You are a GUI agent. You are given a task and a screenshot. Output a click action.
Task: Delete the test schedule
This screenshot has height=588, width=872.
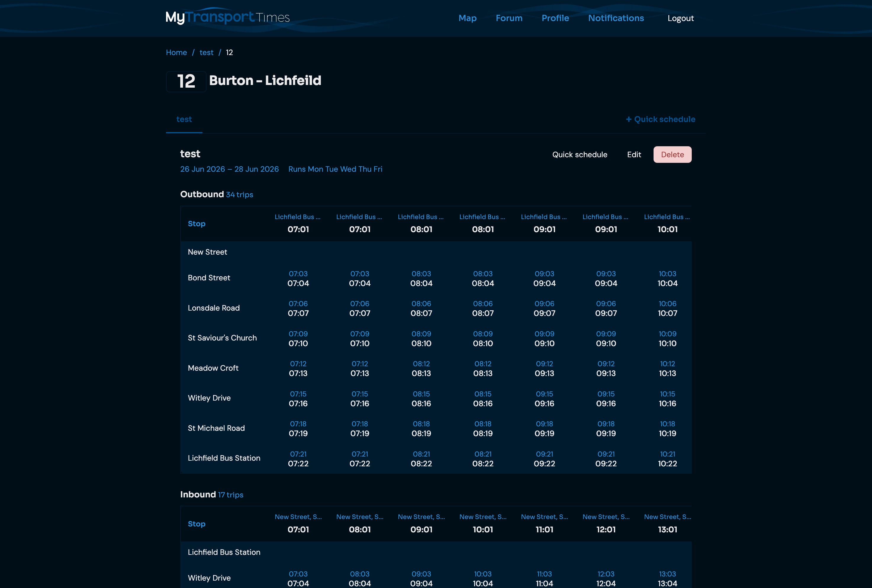pyautogui.click(x=672, y=155)
